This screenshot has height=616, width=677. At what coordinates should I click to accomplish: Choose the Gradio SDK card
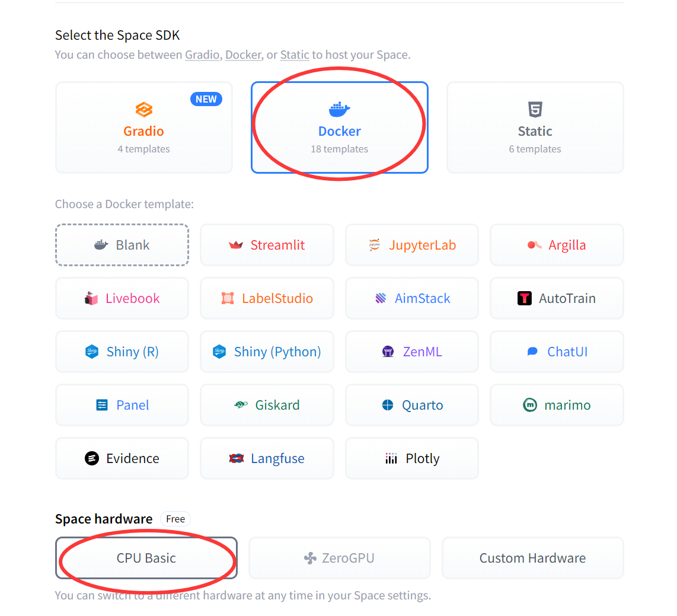click(144, 127)
